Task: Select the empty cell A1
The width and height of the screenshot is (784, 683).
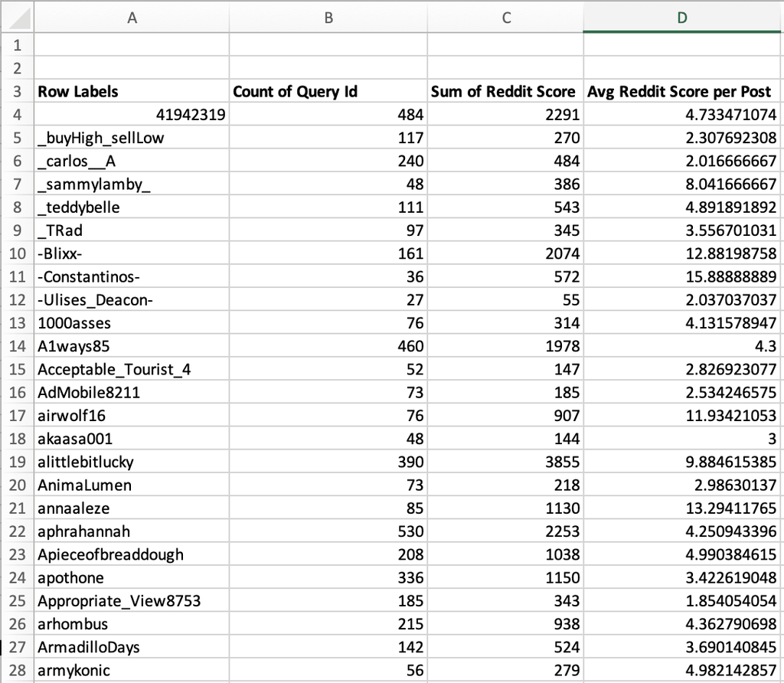Action: (132, 44)
